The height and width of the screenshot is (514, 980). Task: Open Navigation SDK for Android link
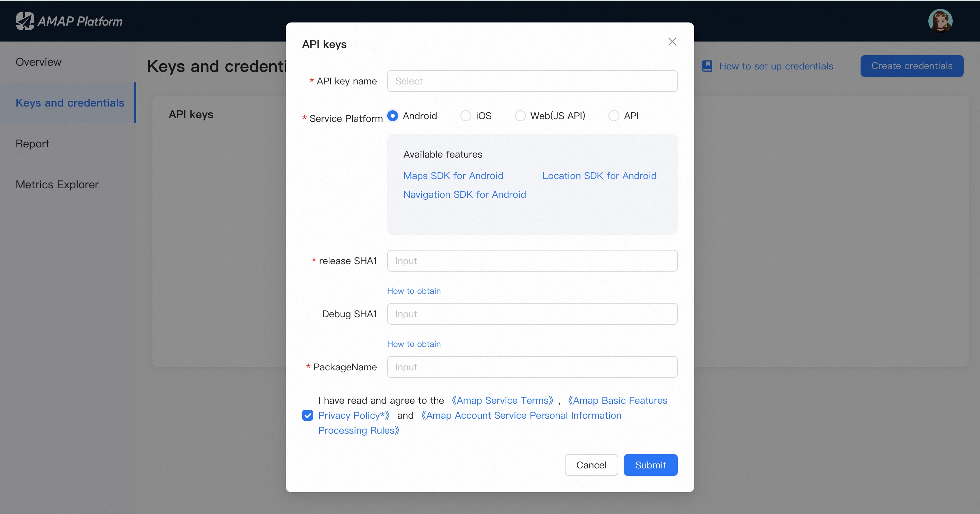click(464, 194)
